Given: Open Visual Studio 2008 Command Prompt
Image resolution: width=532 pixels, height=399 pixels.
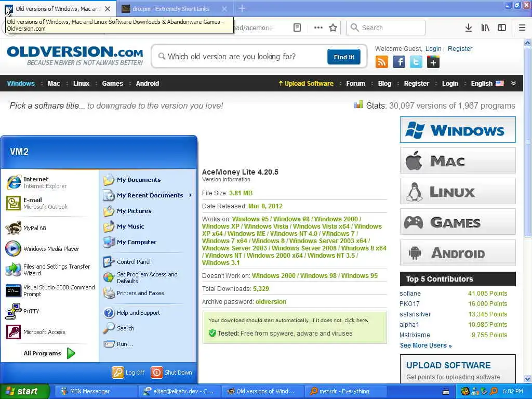Looking at the screenshot, I should point(50,291).
